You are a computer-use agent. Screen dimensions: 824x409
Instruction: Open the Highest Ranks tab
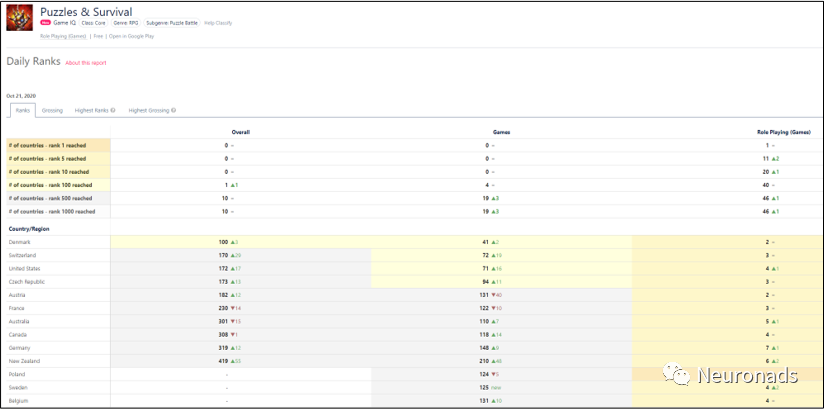91,110
